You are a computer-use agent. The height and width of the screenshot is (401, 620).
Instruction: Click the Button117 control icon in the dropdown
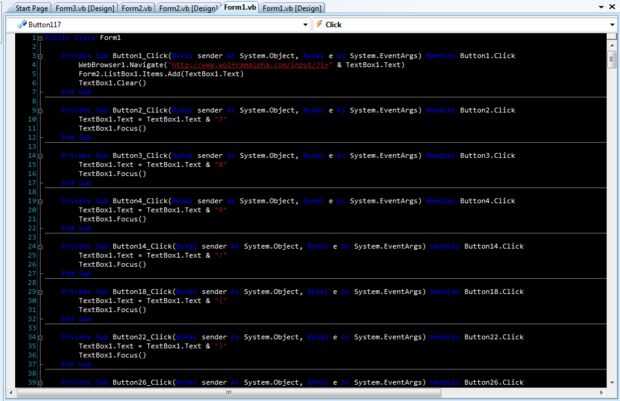(22, 25)
